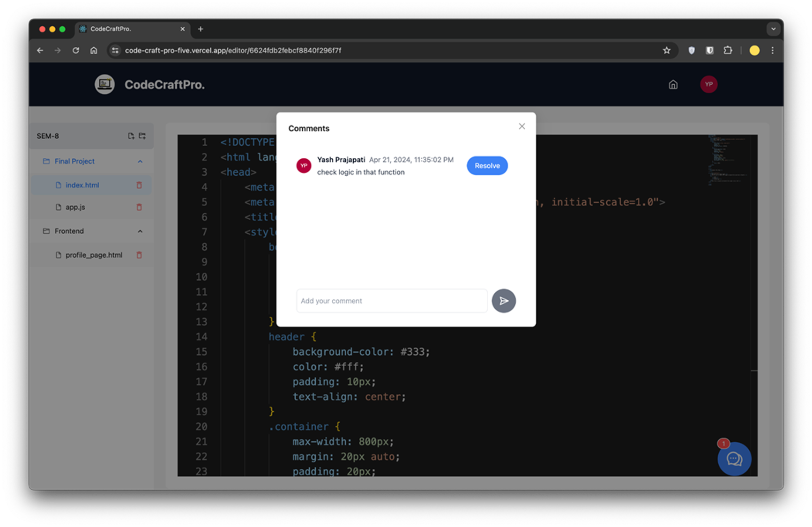Create a new file in SEM-8

pyautogui.click(x=131, y=136)
